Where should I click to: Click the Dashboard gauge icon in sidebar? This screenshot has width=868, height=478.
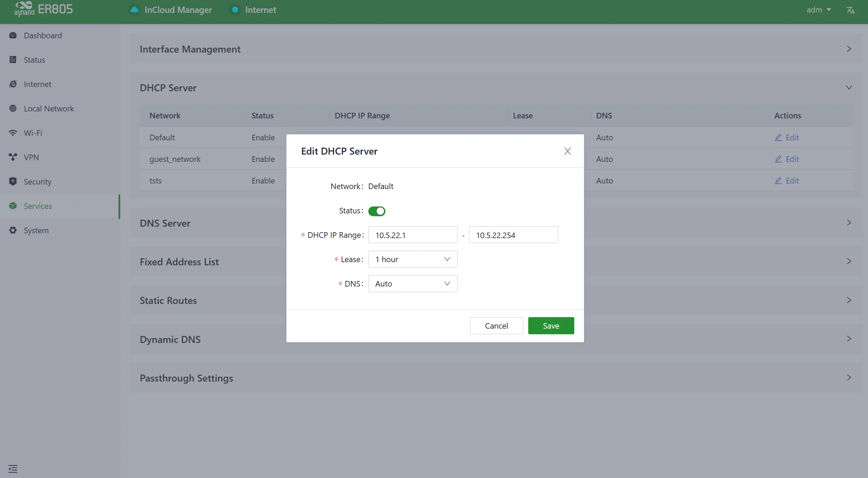tap(13, 36)
